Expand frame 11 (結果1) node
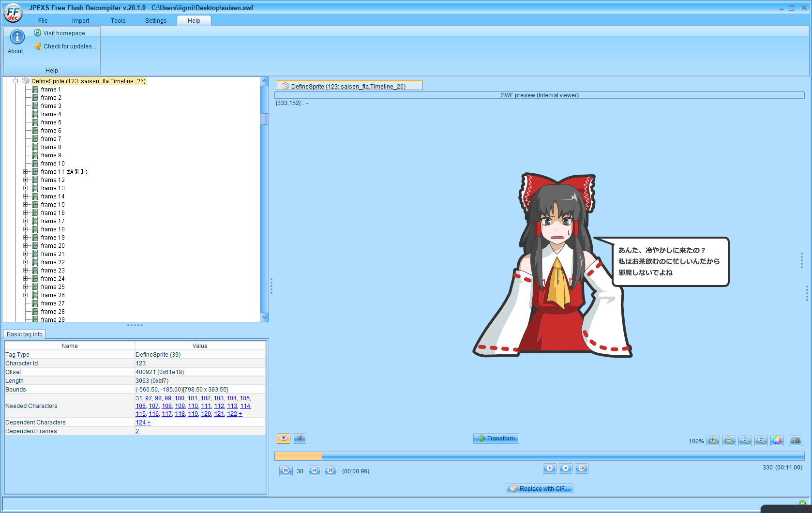This screenshot has height=513, width=812. pos(26,172)
